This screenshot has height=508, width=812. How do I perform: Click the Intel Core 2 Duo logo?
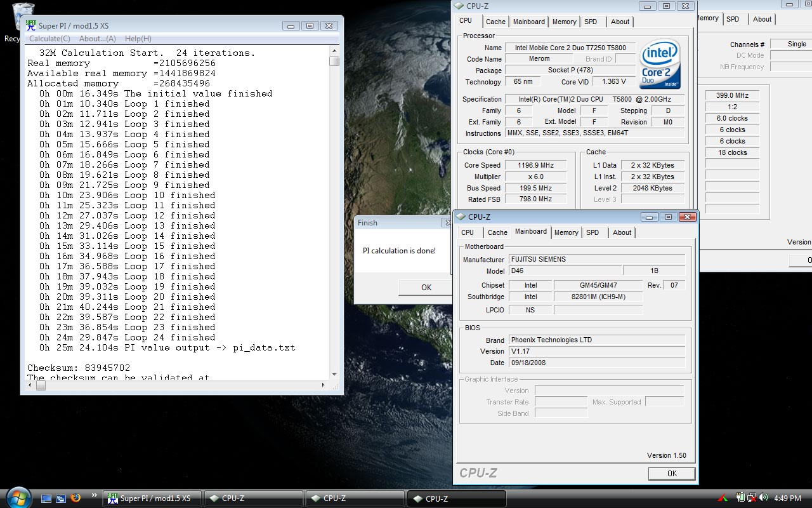coord(660,64)
